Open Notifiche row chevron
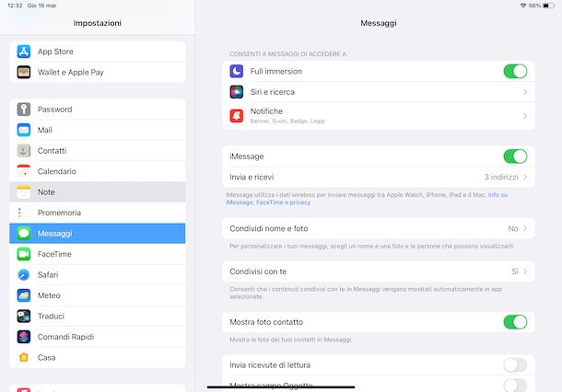 click(525, 116)
